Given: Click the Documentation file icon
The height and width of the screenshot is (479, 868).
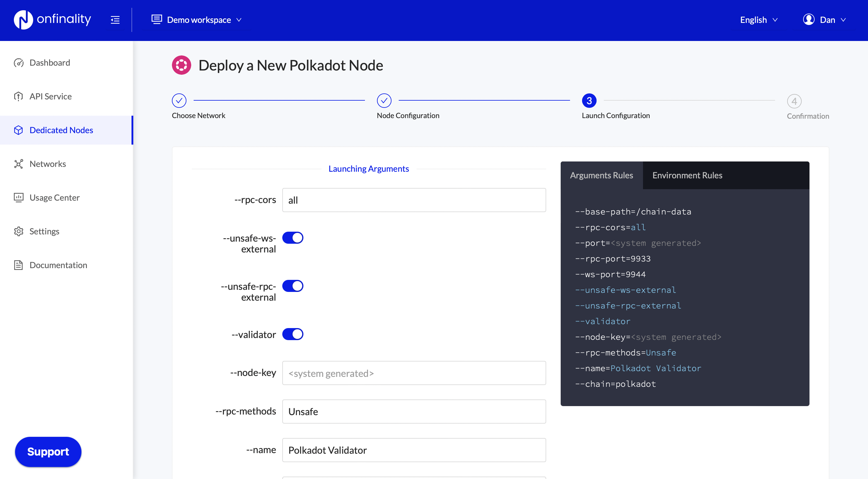Looking at the screenshot, I should tap(18, 265).
